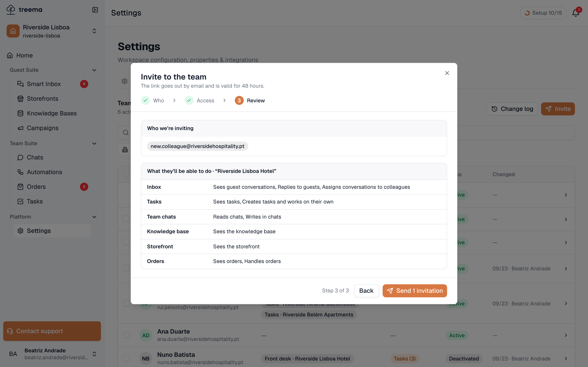
Task: Collapse the Team Suite group
Action: coord(94,144)
